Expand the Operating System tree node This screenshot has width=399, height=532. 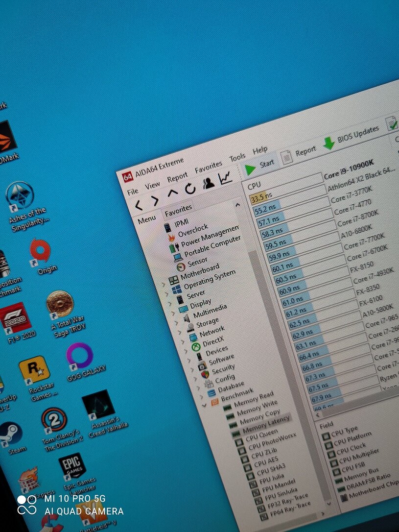pyautogui.click(x=167, y=293)
